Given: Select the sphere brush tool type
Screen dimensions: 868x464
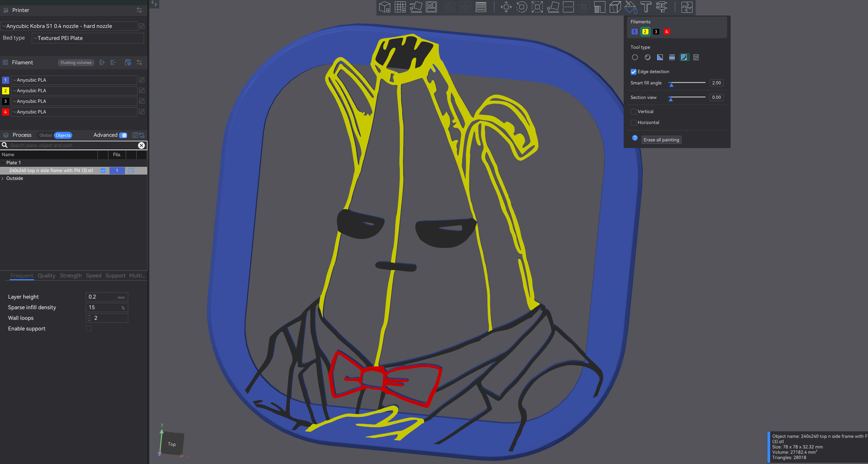Looking at the screenshot, I should (648, 57).
